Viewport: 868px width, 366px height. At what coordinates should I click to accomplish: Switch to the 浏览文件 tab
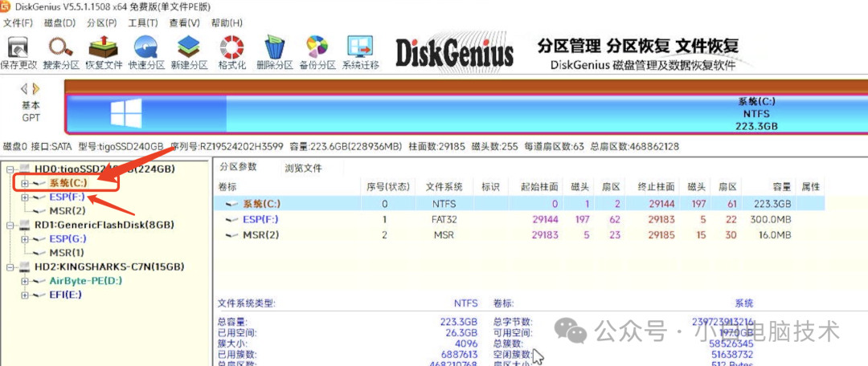pos(303,168)
